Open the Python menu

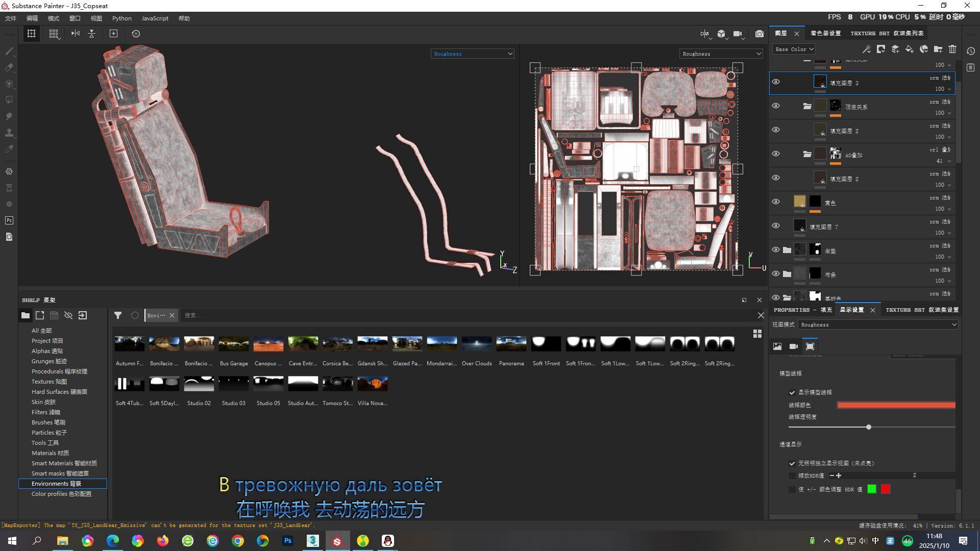(121, 18)
